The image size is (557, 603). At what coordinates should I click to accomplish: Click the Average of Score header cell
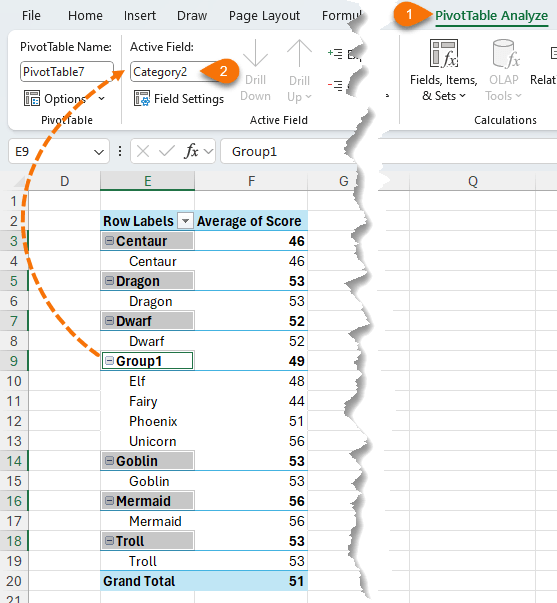[x=251, y=221]
